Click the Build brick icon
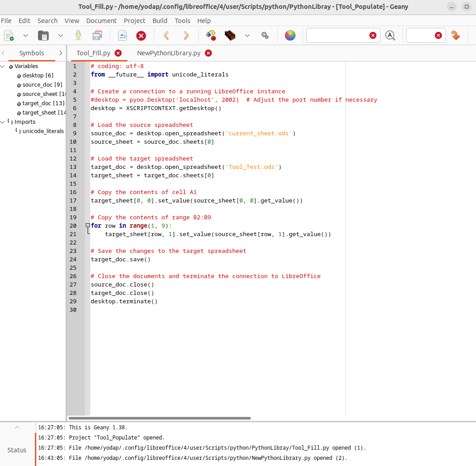 point(230,36)
